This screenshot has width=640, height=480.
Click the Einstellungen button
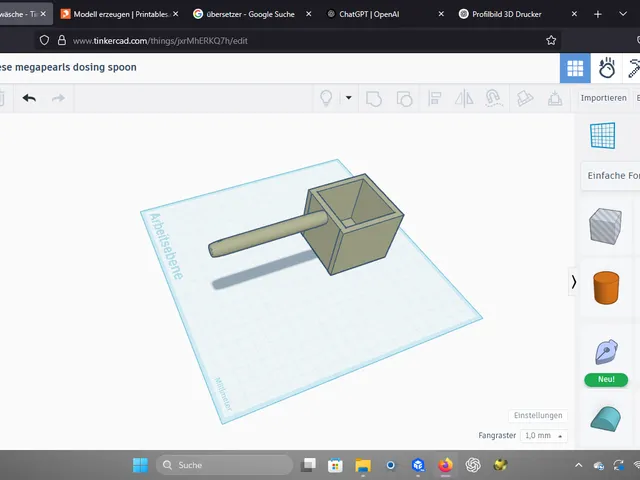(x=538, y=416)
